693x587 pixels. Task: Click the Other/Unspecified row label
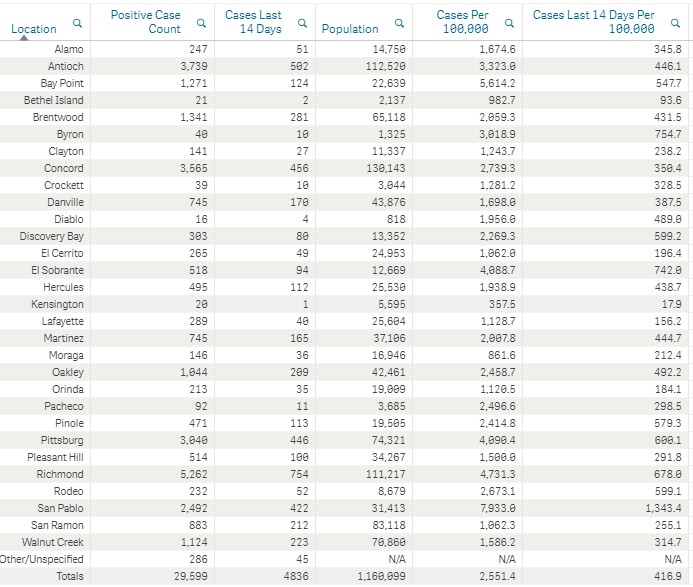[x=42, y=559]
